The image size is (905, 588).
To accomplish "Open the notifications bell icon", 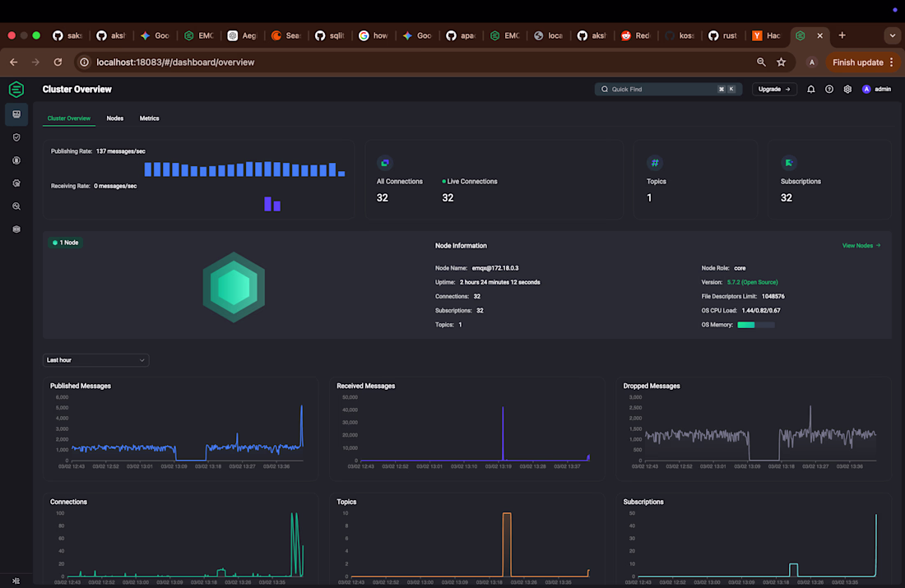I will click(810, 89).
